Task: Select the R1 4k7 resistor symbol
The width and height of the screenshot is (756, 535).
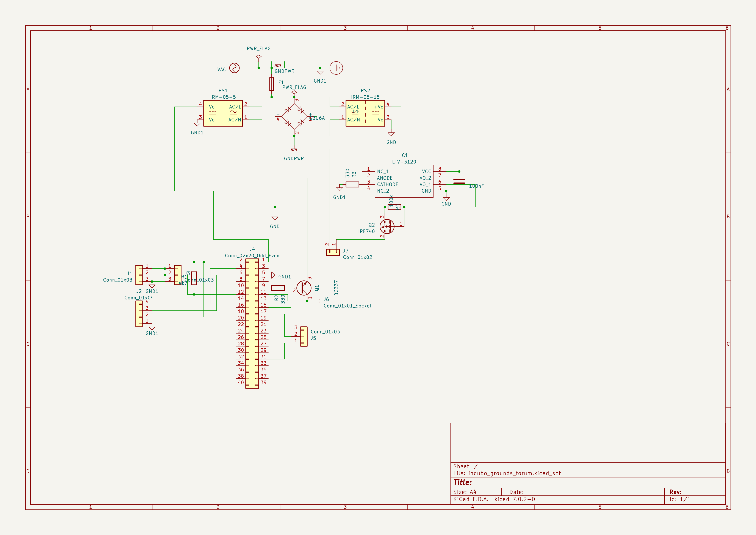Action: click(x=194, y=278)
